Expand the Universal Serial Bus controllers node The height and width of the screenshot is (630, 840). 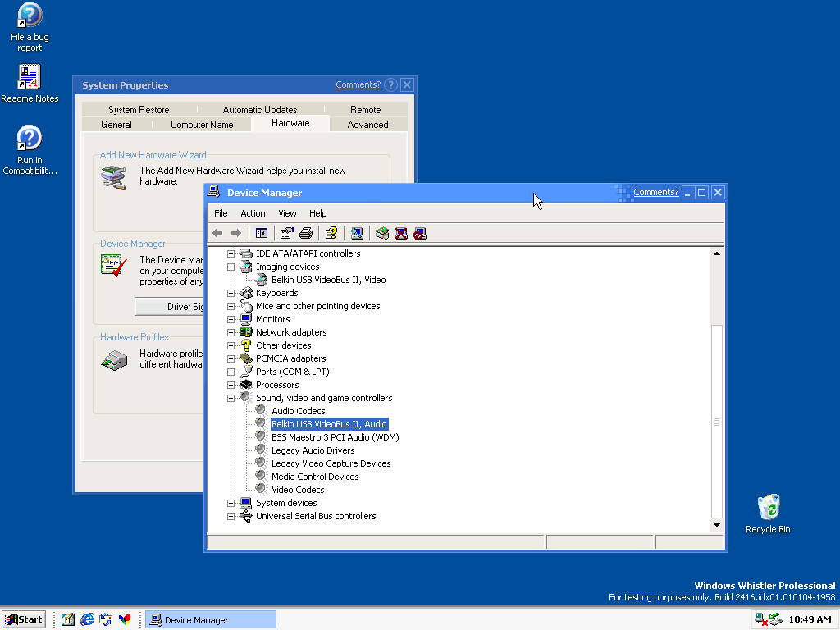(231, 516)
